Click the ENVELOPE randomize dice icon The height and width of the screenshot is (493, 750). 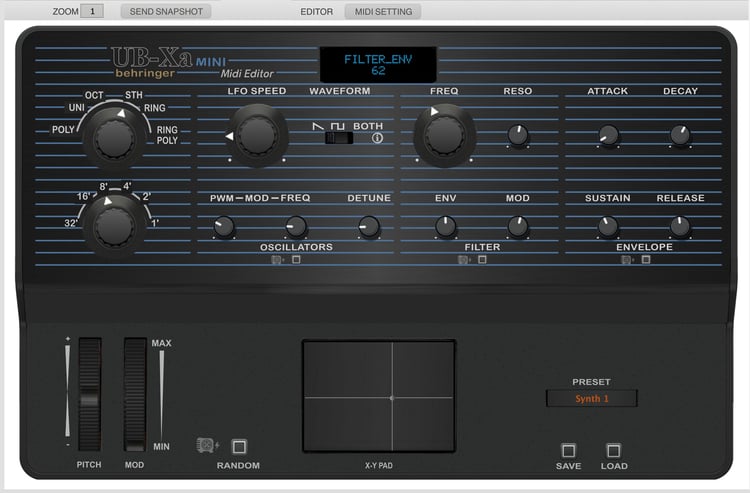pos(627,260)
